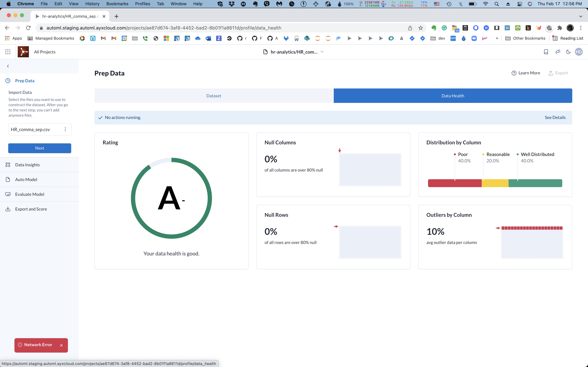Open Data Insights from the sidebar
The image size is (588, 367).
click(27, 164)
